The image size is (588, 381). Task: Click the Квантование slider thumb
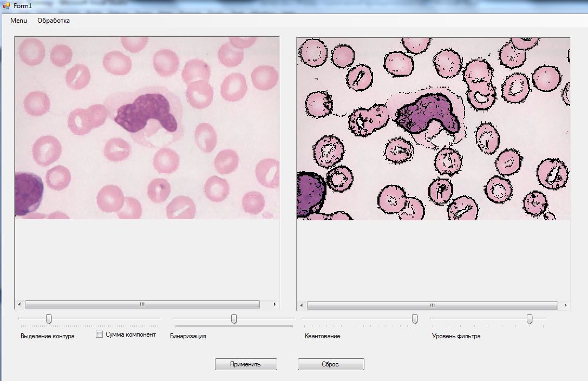(x=415, y=319)
